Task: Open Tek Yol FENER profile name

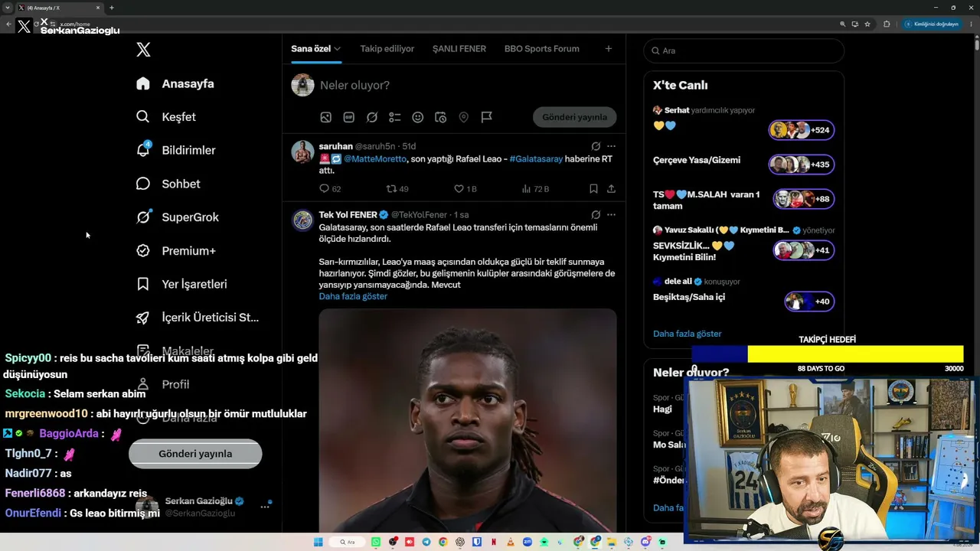Action: (348, 215)
